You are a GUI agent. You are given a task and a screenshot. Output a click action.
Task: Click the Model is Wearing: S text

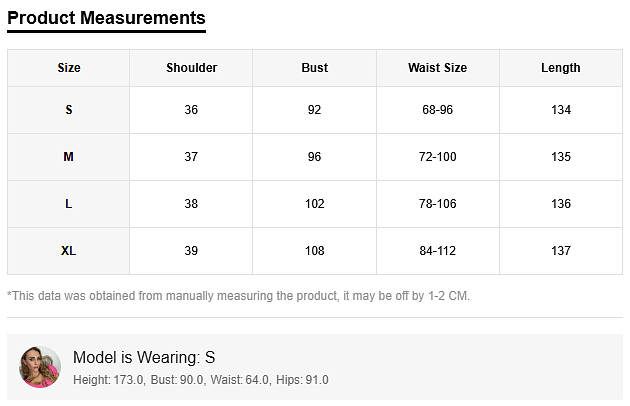click(x=144, y=357)
